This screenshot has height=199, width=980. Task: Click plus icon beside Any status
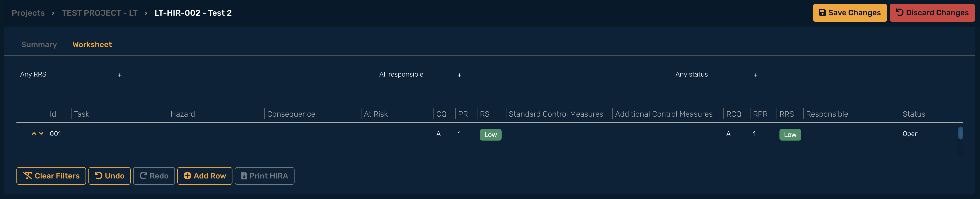click(755, 75)
